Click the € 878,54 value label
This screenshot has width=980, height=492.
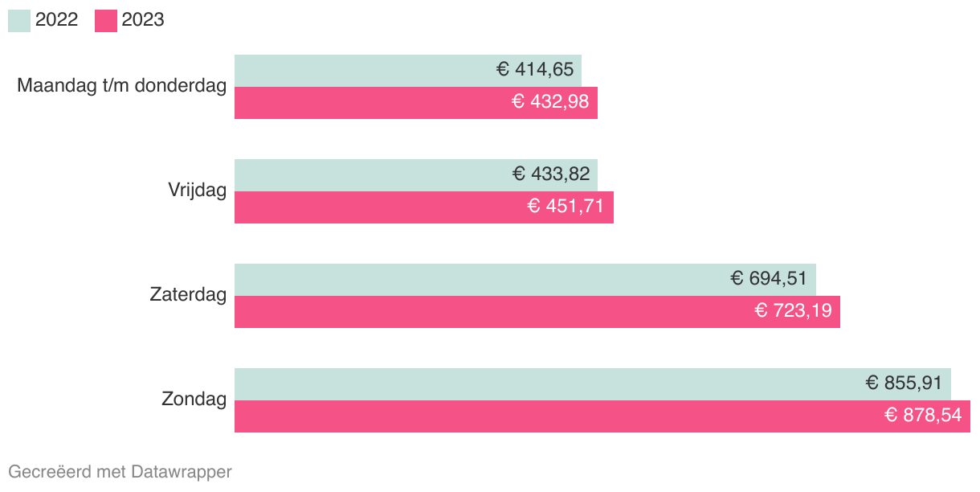[x=923, y=416]
